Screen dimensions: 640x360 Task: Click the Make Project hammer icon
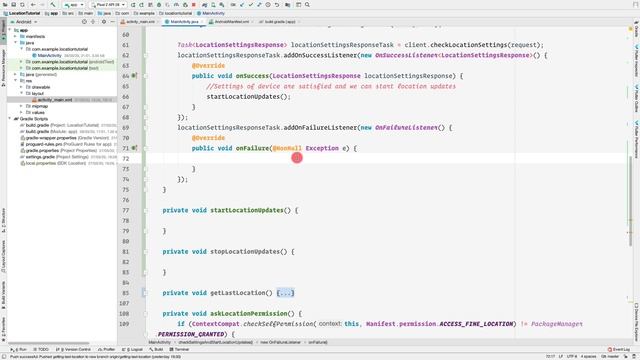click(x=53, y=4)
